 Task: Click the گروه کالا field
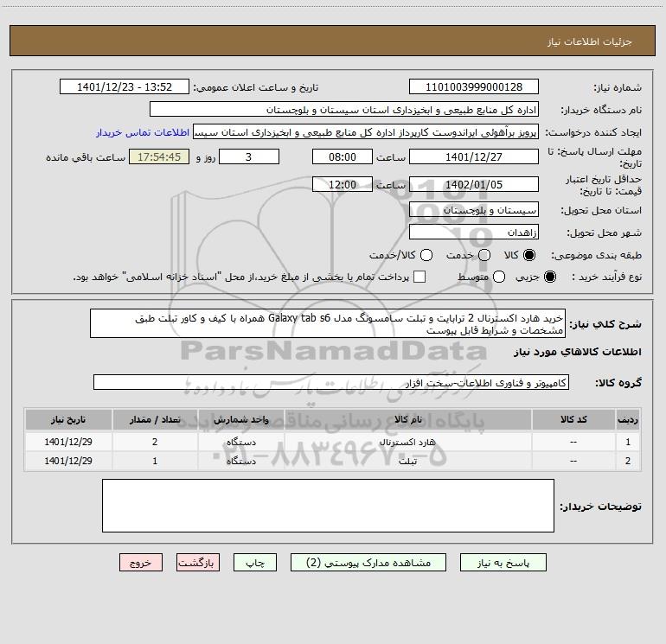coord(331,382)
